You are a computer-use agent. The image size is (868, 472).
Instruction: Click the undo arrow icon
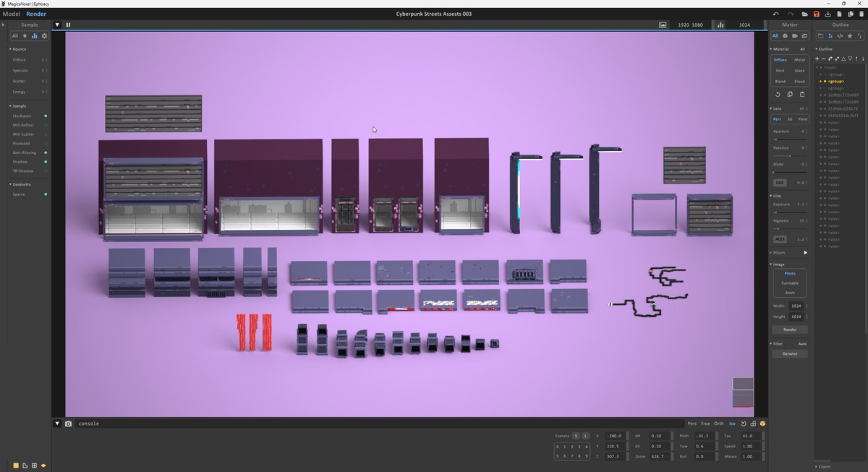(776, 14)
